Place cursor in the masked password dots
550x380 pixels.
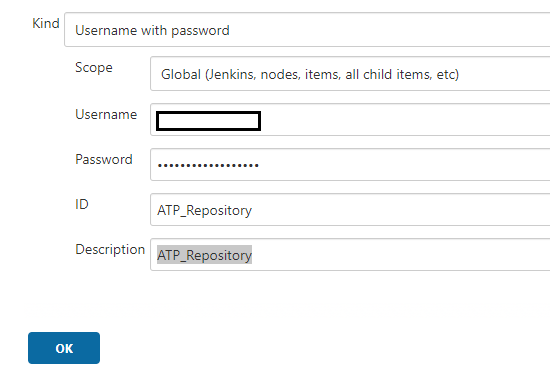(208, 165)
